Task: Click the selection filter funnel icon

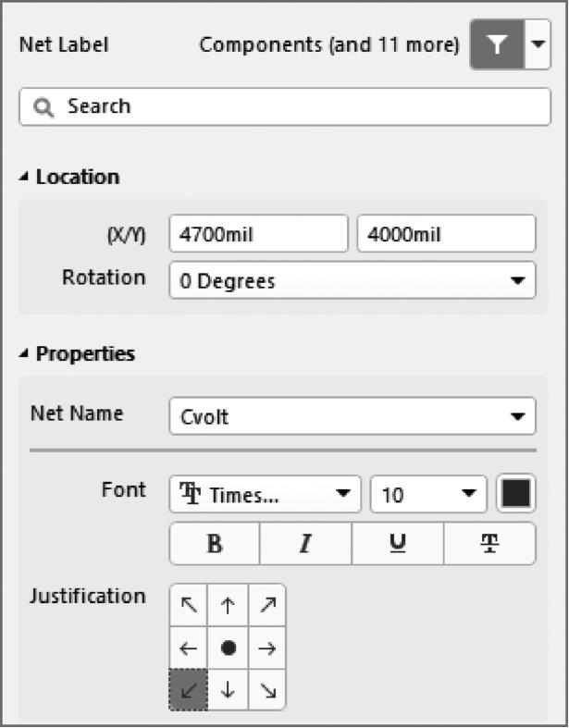Action: (497, 44)
